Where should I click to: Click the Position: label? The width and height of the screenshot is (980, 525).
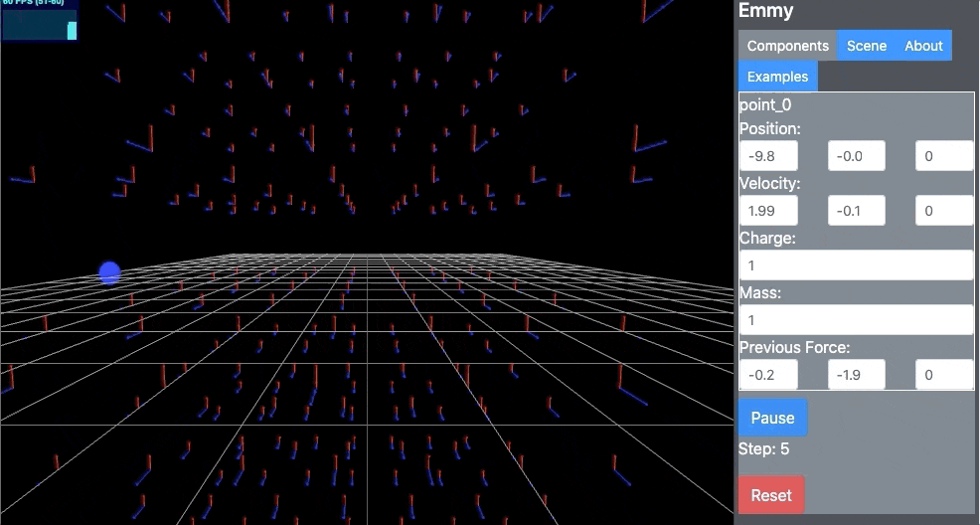click(770, 128)
